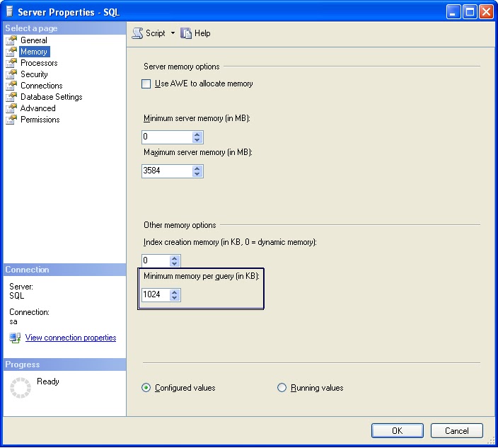Click the Connections page icon
Viewport: 498px width, 448px height.
point(11,86)
